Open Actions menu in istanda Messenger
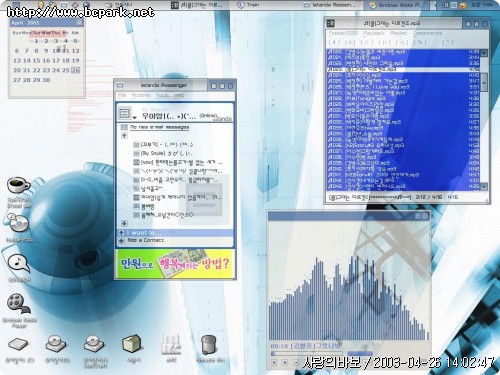Viewport: 500px width, 375px height. (141, 95)
